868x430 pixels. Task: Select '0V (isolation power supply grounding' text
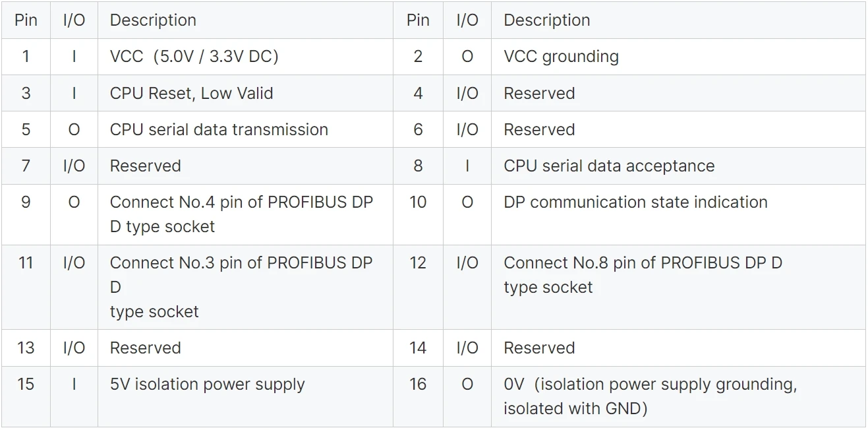pyautogui.click(x=650, y=384)
